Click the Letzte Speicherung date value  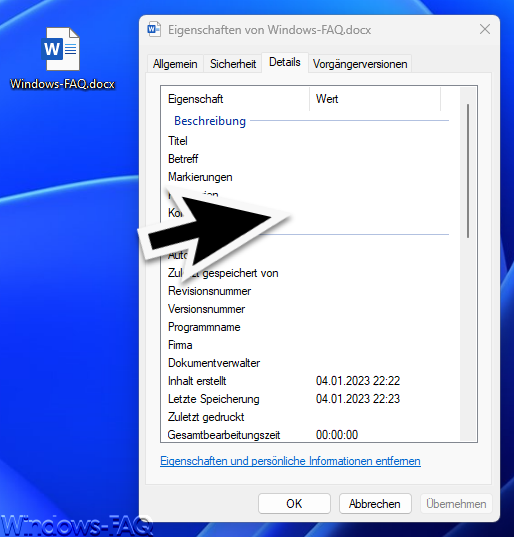point(358,399)
